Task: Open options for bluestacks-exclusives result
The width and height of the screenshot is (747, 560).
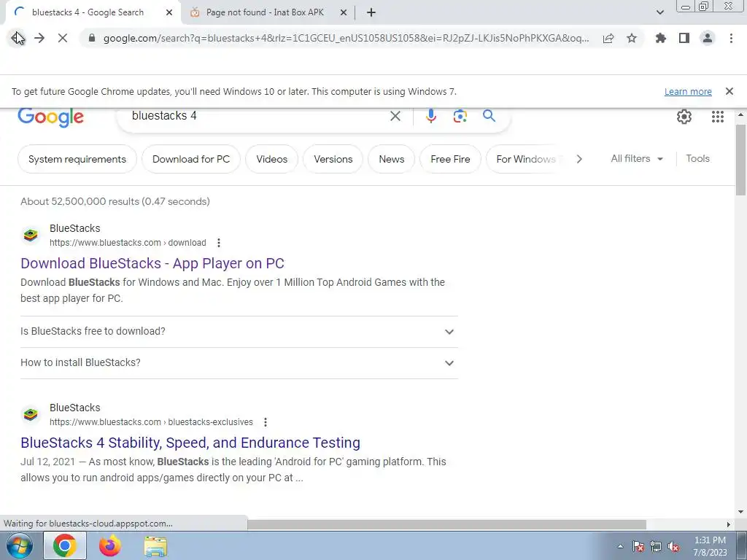Action: tap(266, 422)
